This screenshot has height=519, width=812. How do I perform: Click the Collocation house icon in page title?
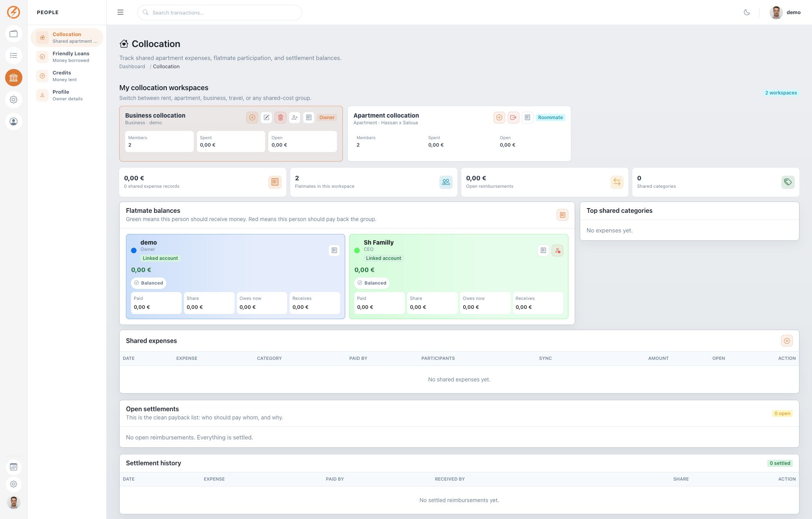tap(124, 44)
